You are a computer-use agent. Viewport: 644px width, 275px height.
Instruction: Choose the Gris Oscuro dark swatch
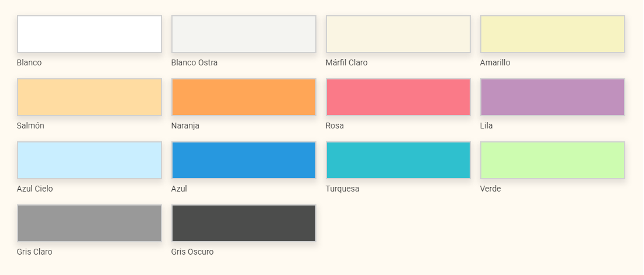(243, 224)
